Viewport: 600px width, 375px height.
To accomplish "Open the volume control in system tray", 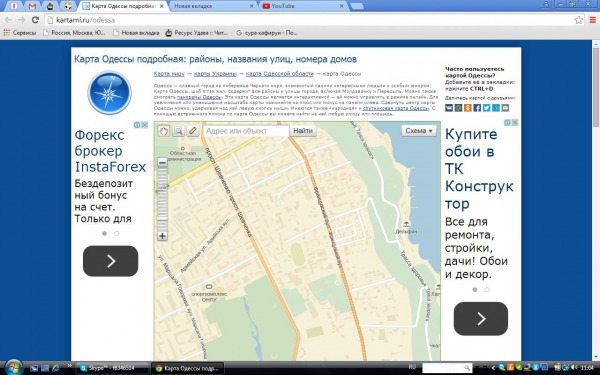I will click(x=574, y=368).
